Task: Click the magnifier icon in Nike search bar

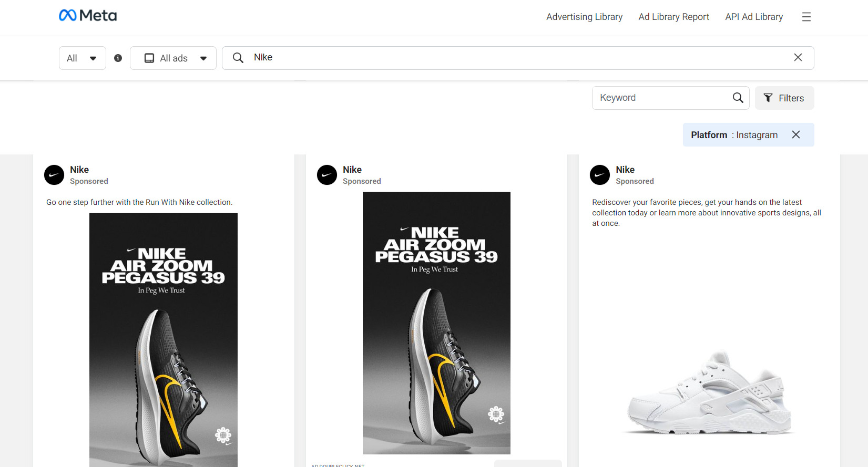Action: click(x=238, y=58)
